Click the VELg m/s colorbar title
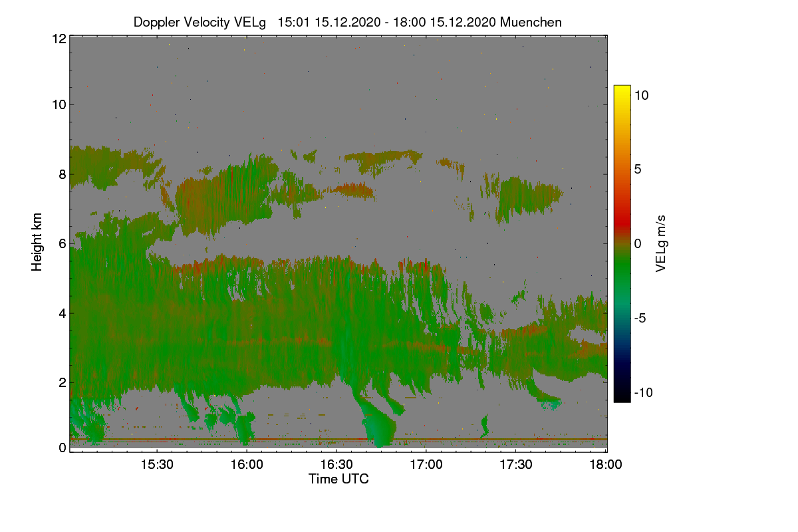Screen dimensions: 798x532 click(661, 243)
